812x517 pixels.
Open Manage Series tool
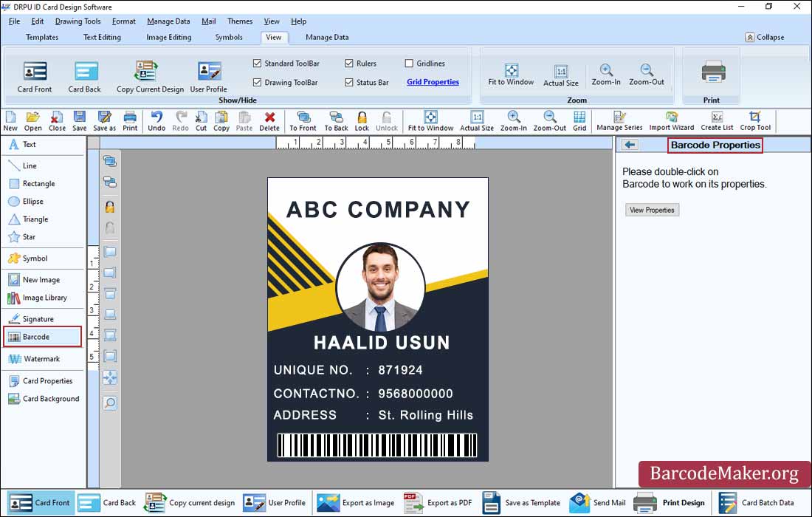pos(619,121)
